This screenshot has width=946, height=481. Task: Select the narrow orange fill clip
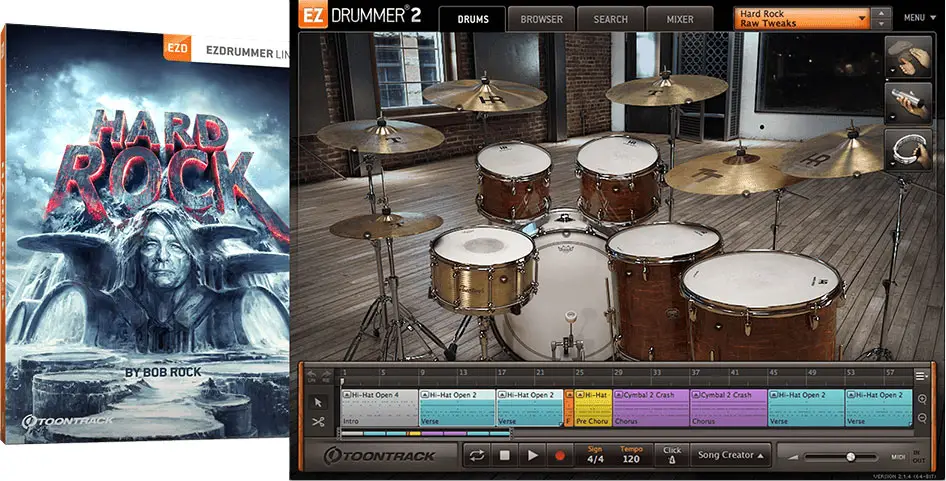568,408
